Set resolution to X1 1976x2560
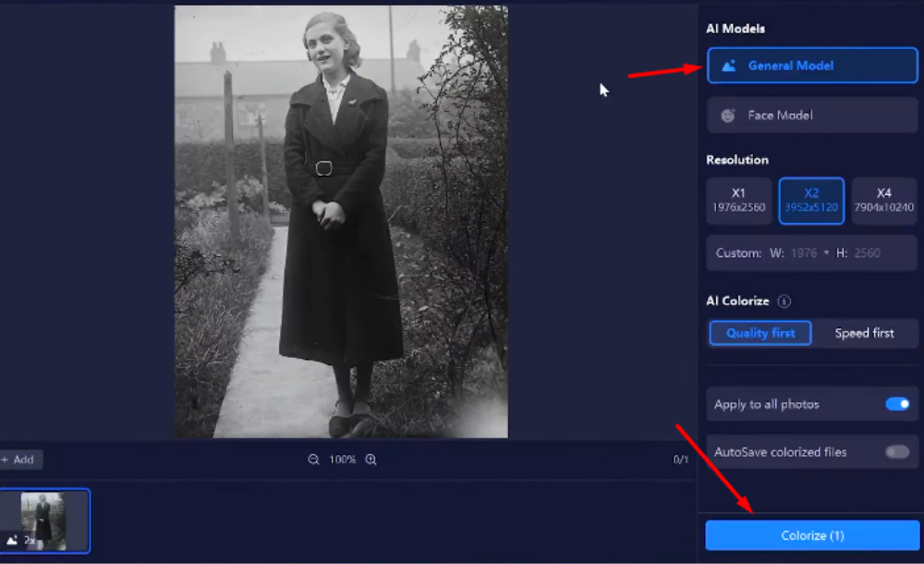924x564 pixels. (x=738, y=201)
